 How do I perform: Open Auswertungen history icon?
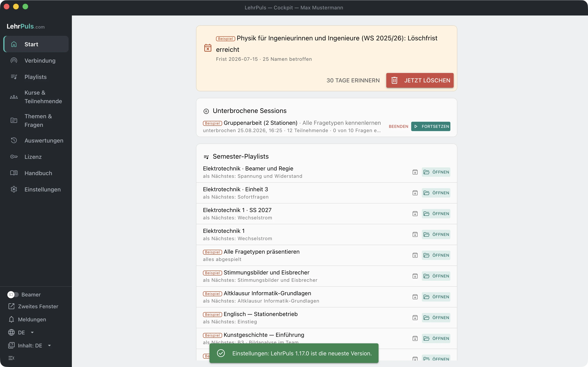[14, 140]
